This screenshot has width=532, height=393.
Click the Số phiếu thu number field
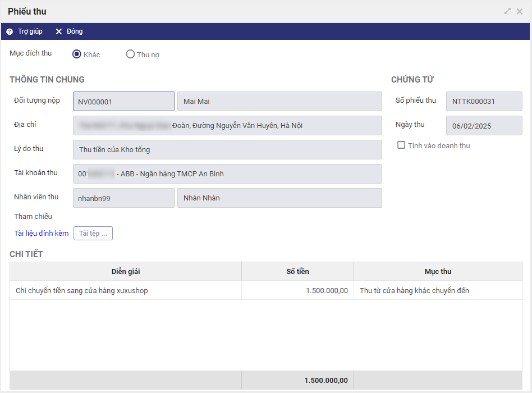484,102
